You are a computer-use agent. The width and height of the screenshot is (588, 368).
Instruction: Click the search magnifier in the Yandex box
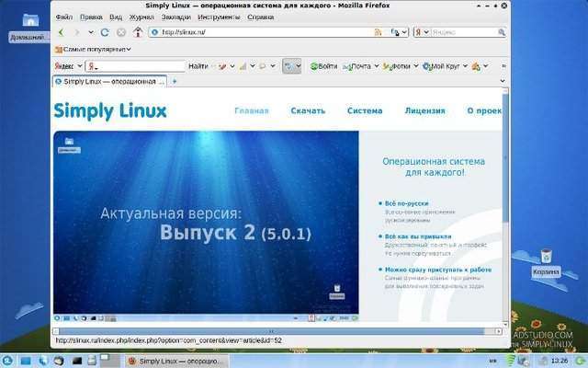click(502, 32)
